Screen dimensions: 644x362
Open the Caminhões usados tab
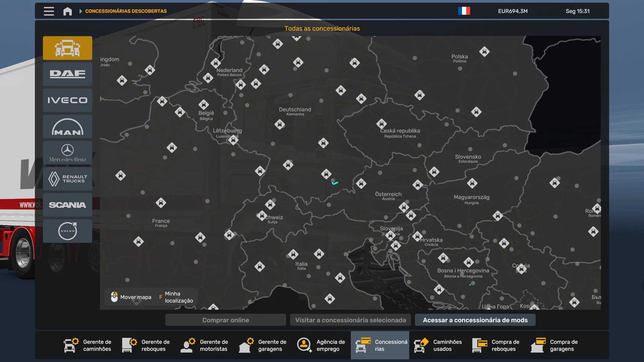(438, 345)
